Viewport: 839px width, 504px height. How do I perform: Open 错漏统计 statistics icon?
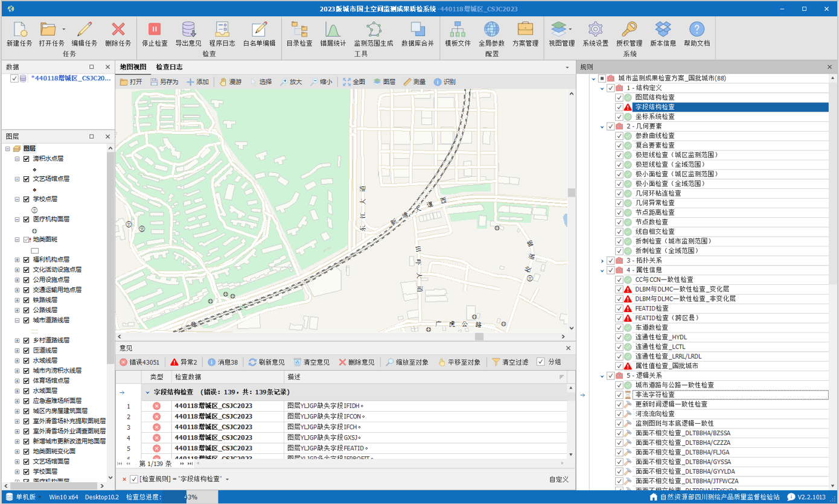[333, 29]
